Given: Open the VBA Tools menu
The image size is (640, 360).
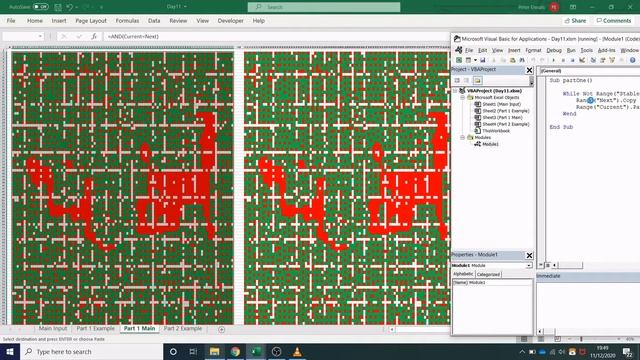Looking at the screenshot, I should click(587, 50).
